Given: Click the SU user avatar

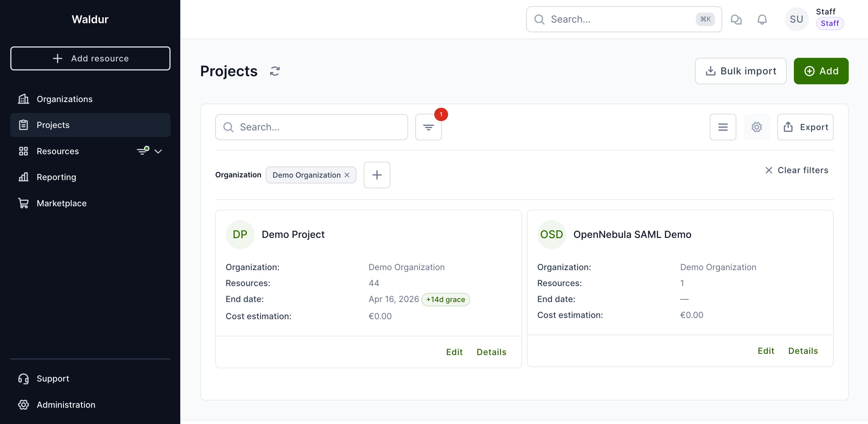Looking at the screenshot, I should point(796,20).
